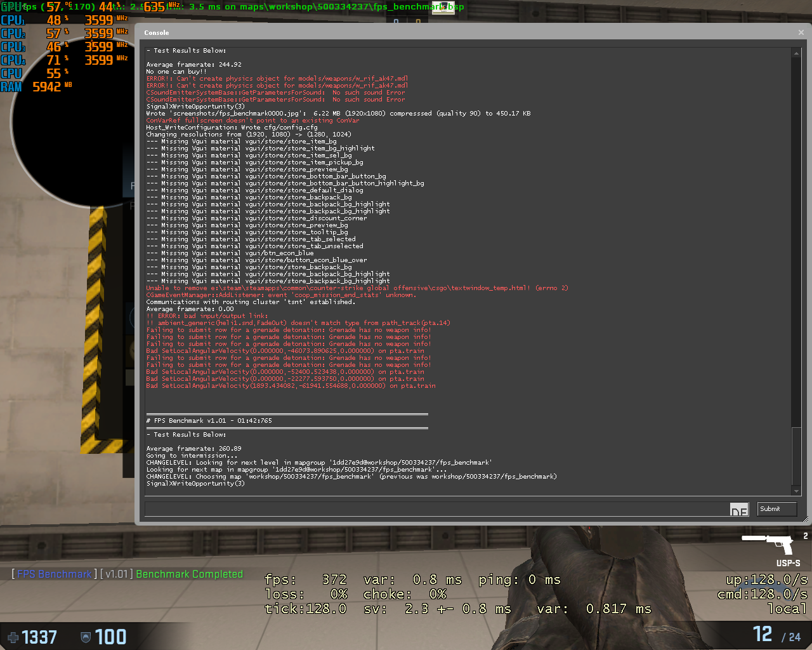Click the 'Benchmark Completed' chat text
Image resolution: width=812 pixels, height=650 pixels.
pos(189,574)
